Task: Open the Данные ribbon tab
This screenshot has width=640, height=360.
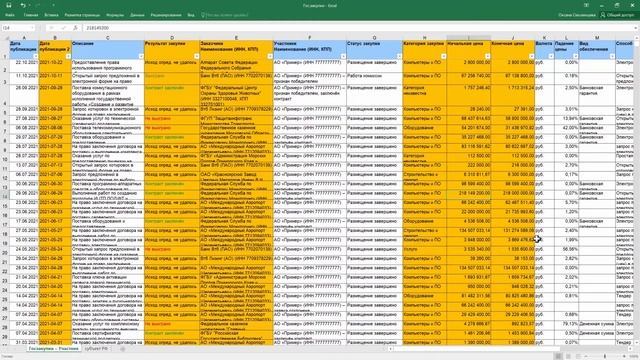Action: click(137, 15)
